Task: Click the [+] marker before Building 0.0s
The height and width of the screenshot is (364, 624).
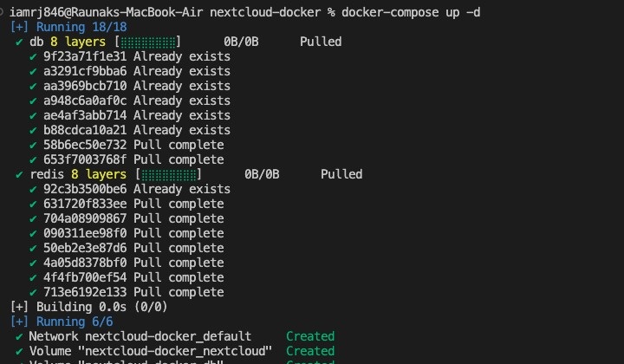Action: (18, 307)
